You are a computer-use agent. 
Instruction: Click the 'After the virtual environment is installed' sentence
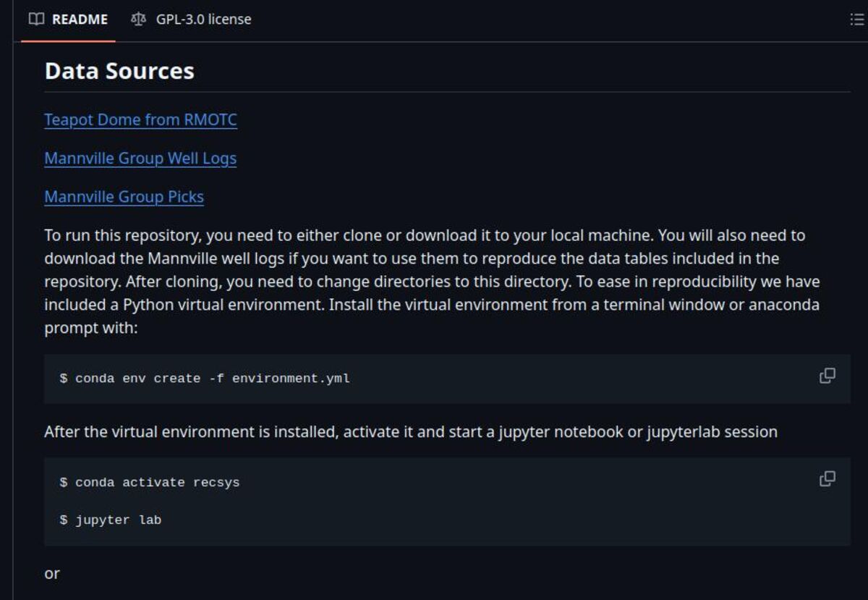[x=411, y=432]
